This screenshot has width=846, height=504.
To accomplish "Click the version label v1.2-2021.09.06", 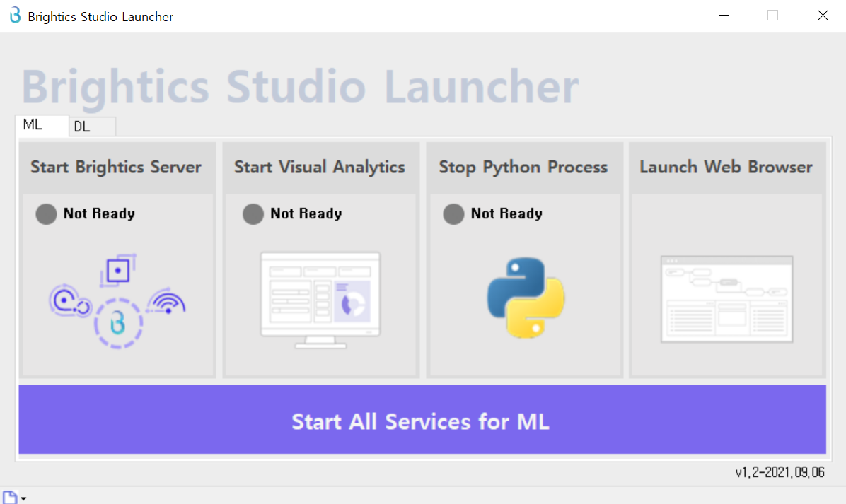I will [780, 473].
